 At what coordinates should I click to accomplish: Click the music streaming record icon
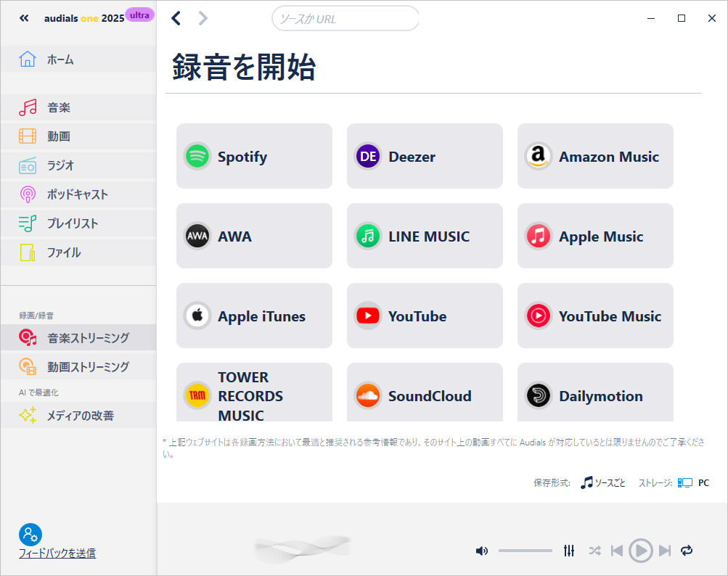[28, 337]
